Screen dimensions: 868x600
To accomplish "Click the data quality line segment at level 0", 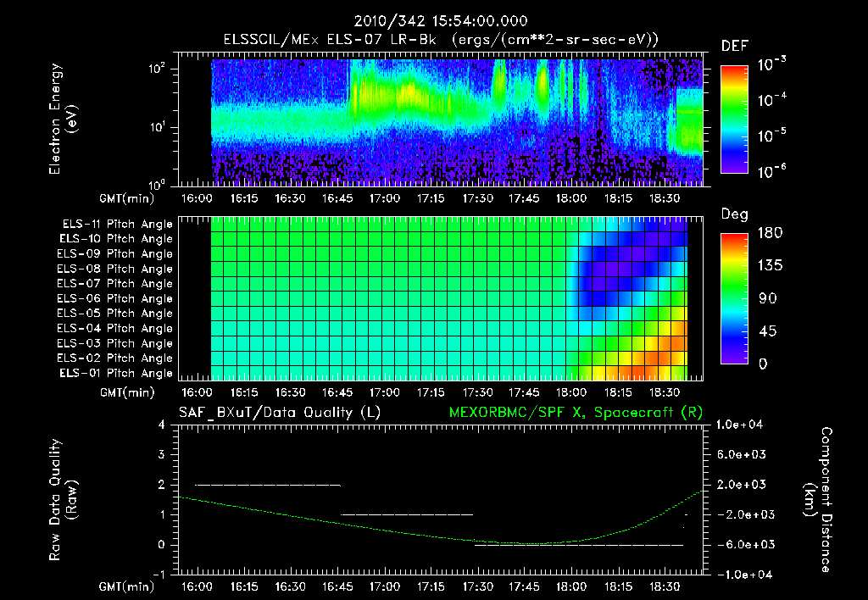I will pos(579,545).
